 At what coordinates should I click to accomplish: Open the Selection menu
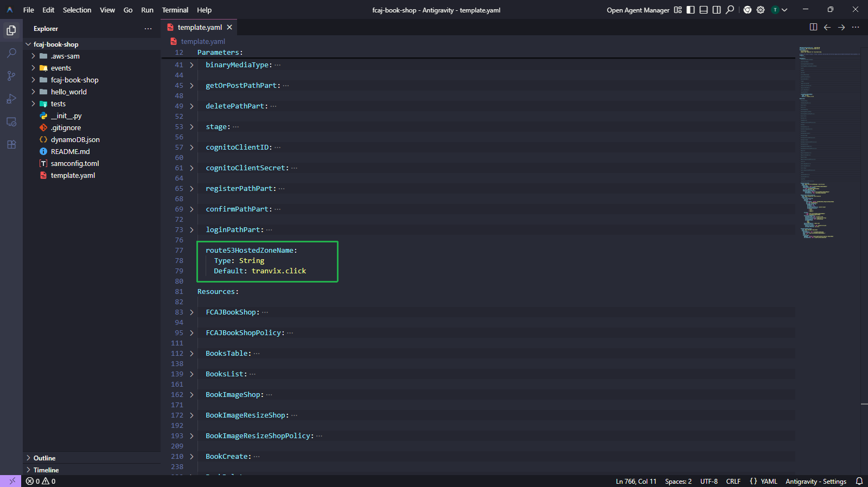pos(77,10)
